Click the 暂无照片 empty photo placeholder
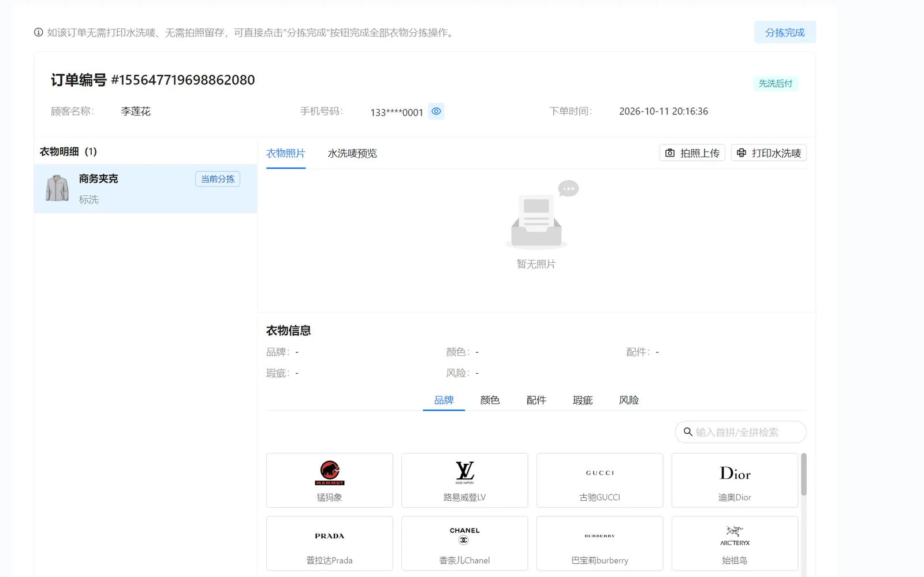The height and width of the screenshot is (577, 924). point(536,225)
